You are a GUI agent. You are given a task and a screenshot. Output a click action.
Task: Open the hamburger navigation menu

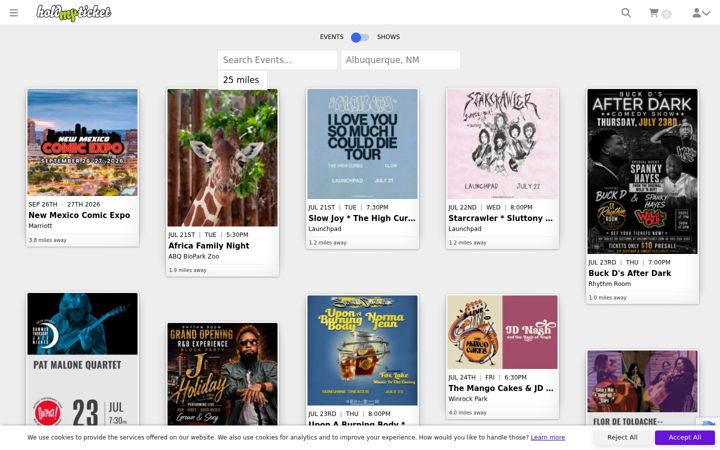[14, 13]
